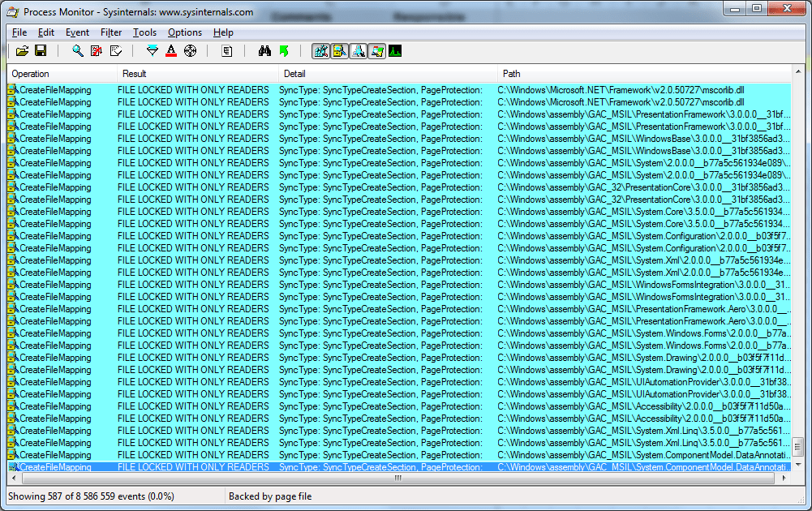Sort by the Result column header
The height and width of the screenshot is (511, 812).
tap(198, 74)
